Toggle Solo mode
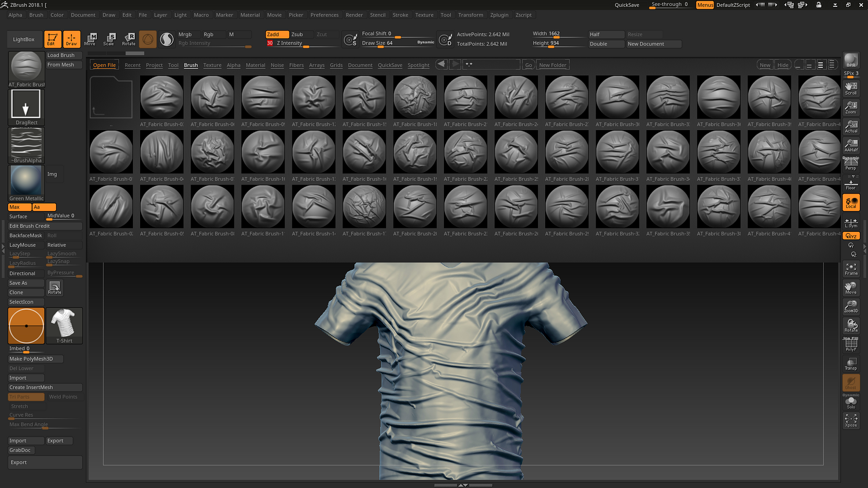Viewport: 868px width, 488px height. (x=851, y=402)
